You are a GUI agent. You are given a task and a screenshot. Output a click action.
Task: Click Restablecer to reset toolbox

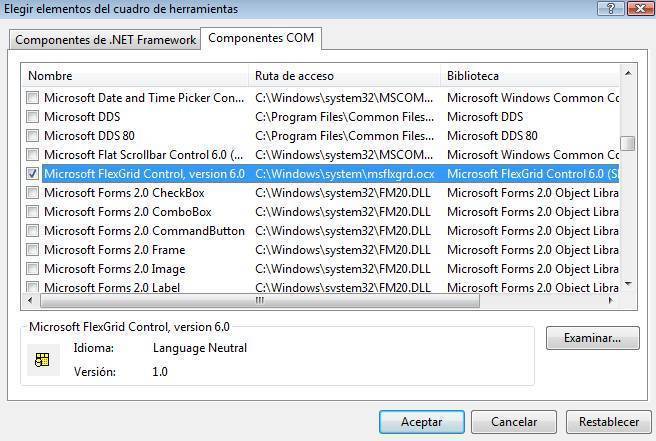[608, 422]
